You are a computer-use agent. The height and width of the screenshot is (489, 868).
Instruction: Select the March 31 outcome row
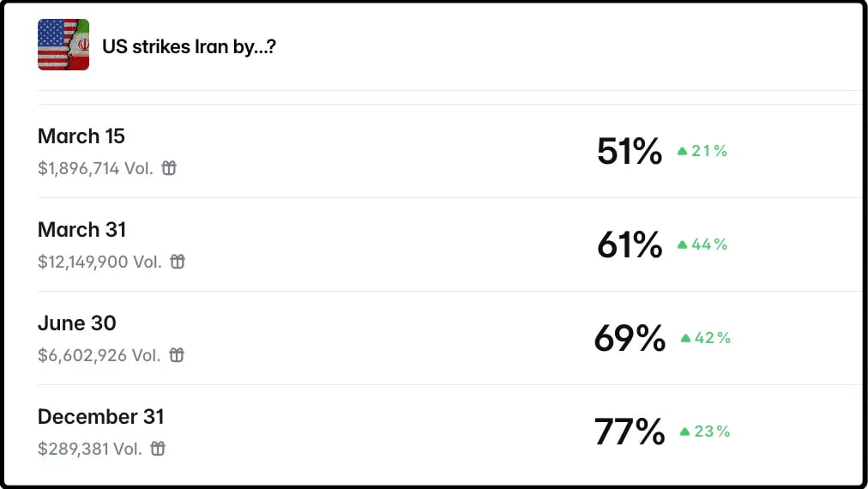(x=81, y=230)
